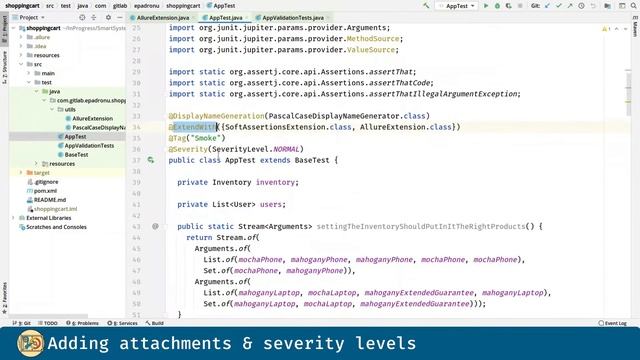
Task: Open the AppTest run configuration dropdown
Action: pyautogui.click(x=457, y=6)
